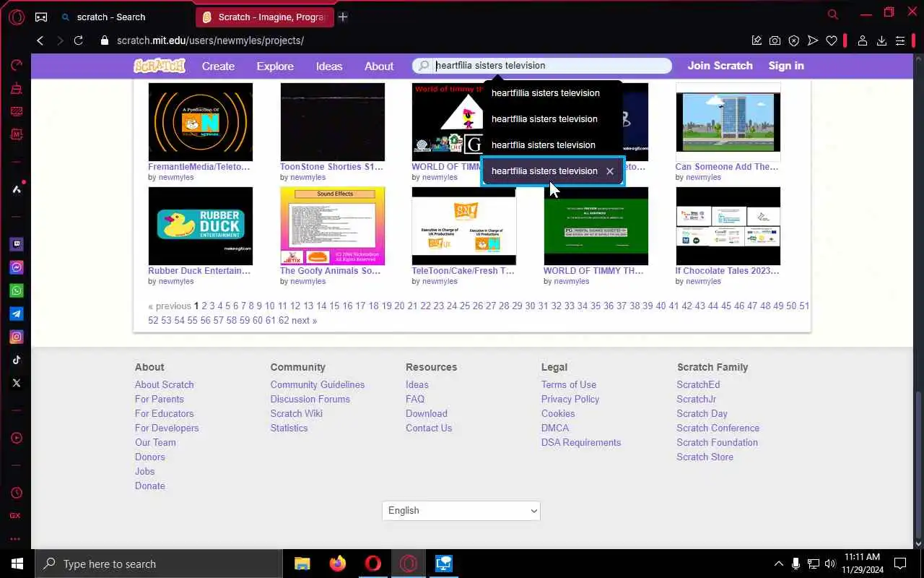This screenshot has height=578, width=924.
Task: Click the next » pagination link
Action: pyautogui.click(x=304, y=321)
